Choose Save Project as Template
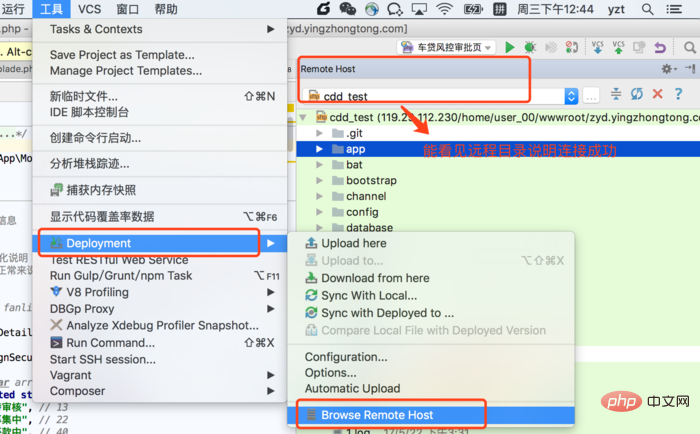This screenshot has height=434, width=700. [x=160, y=55]
